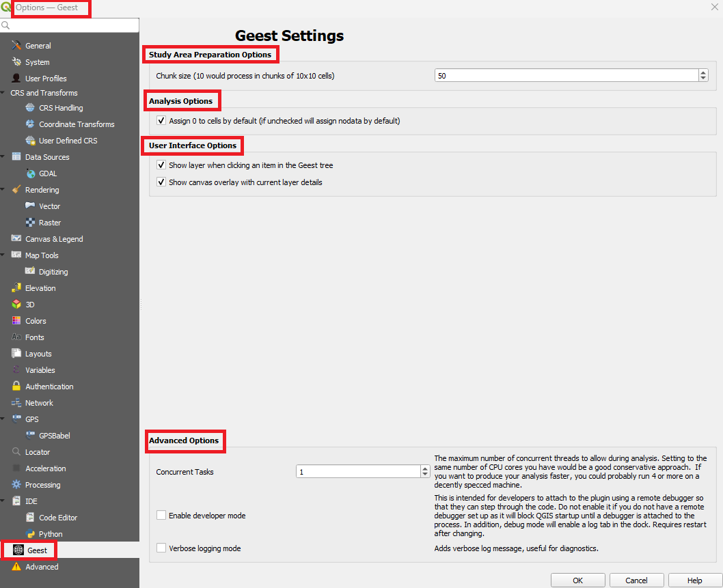Viewport: 723px width, 588px height.
Task: Click the Digitizing pencil icon
Action: tap(30, 271)
